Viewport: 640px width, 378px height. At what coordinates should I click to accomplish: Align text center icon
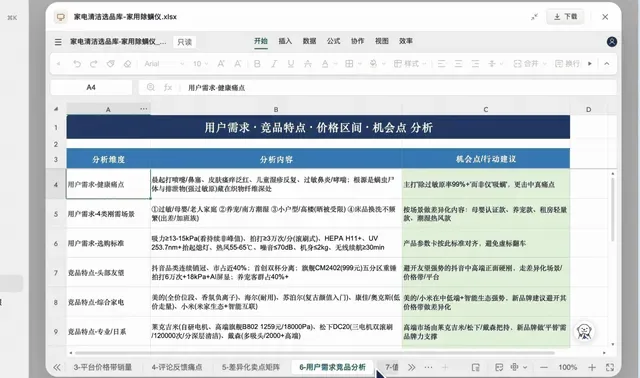point(458,64)
